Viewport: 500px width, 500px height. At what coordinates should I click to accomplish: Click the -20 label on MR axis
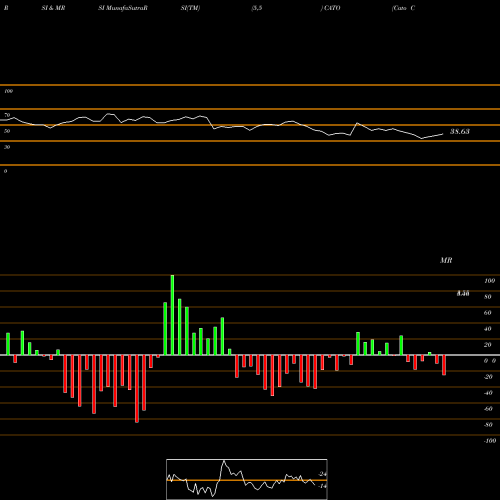click(488, 377)
